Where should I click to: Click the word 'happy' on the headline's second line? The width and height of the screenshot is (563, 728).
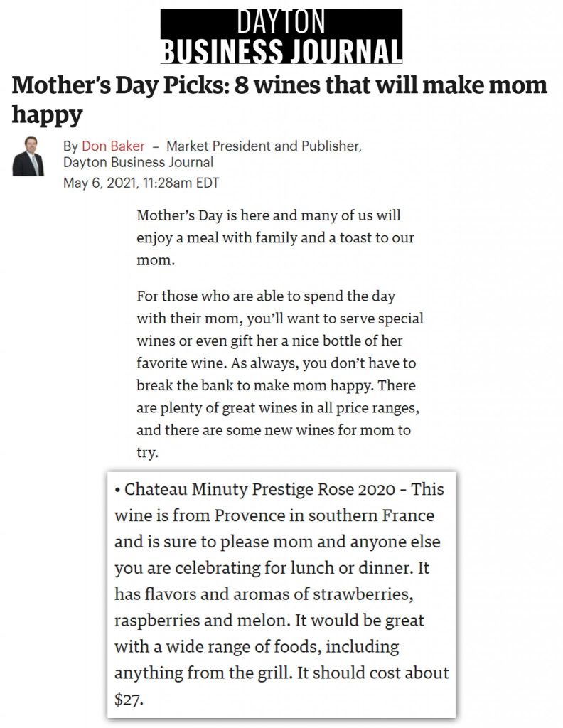[47, 114]
